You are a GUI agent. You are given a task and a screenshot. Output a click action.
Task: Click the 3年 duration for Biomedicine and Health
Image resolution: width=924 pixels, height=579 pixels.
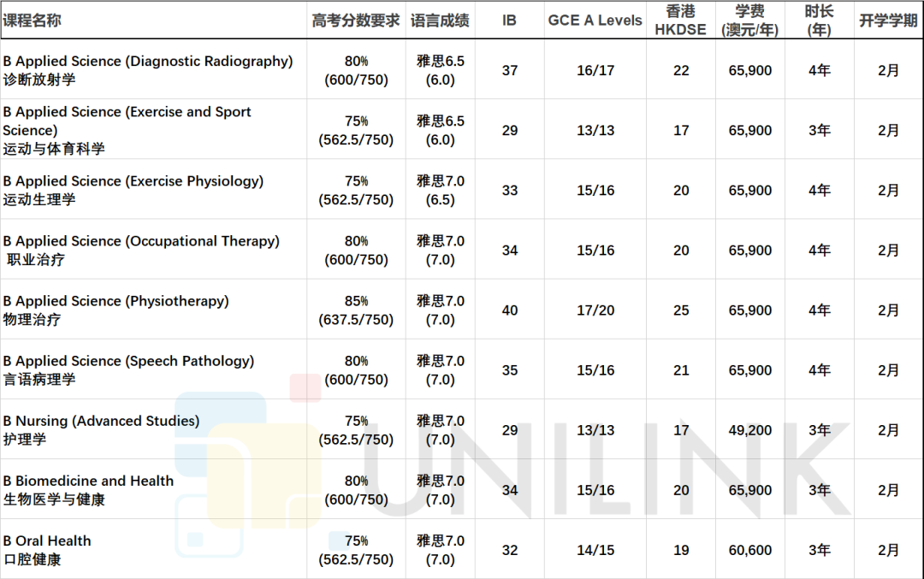[x=819, y=490]
